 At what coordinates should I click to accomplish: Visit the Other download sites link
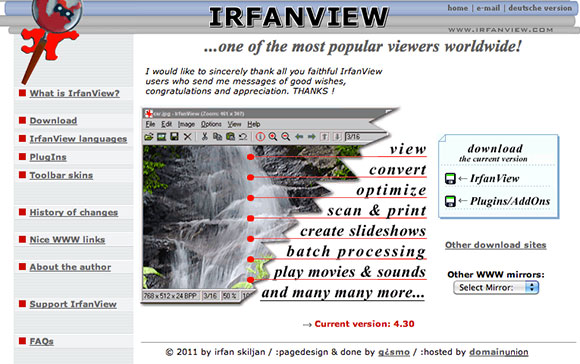(496, 245)
